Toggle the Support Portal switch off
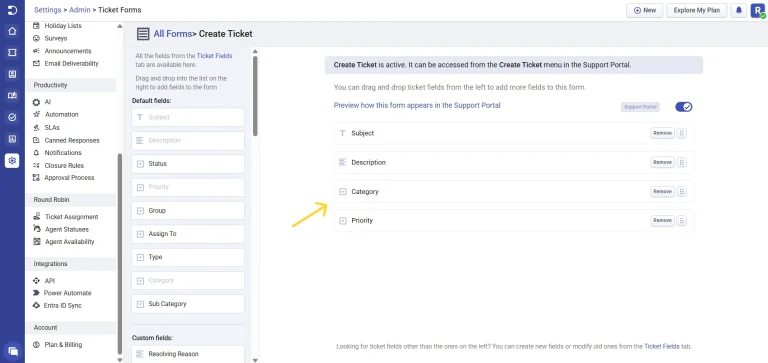This screenshot has height=363, width=768. 684,107
